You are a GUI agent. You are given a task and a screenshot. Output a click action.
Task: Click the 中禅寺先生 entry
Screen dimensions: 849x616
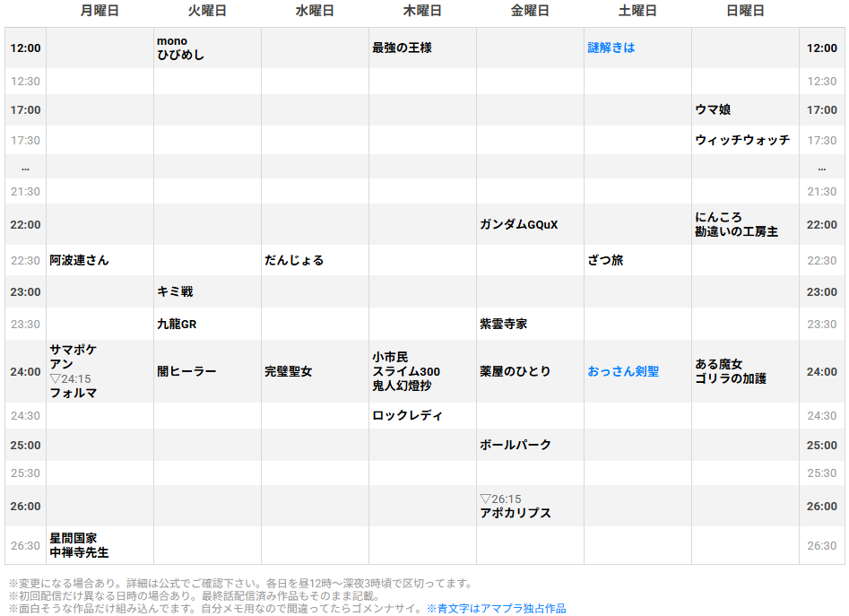click(x=79, y=552)
